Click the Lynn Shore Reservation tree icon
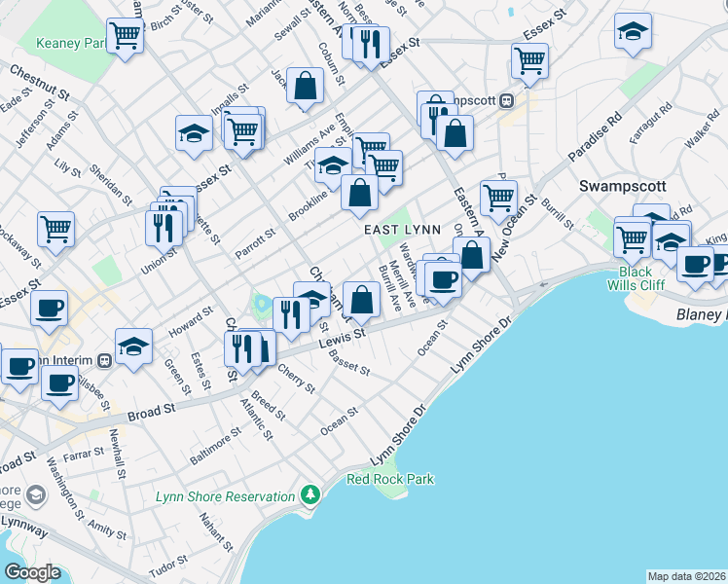This screenshot has height=584, width=728. click(310, 494)
